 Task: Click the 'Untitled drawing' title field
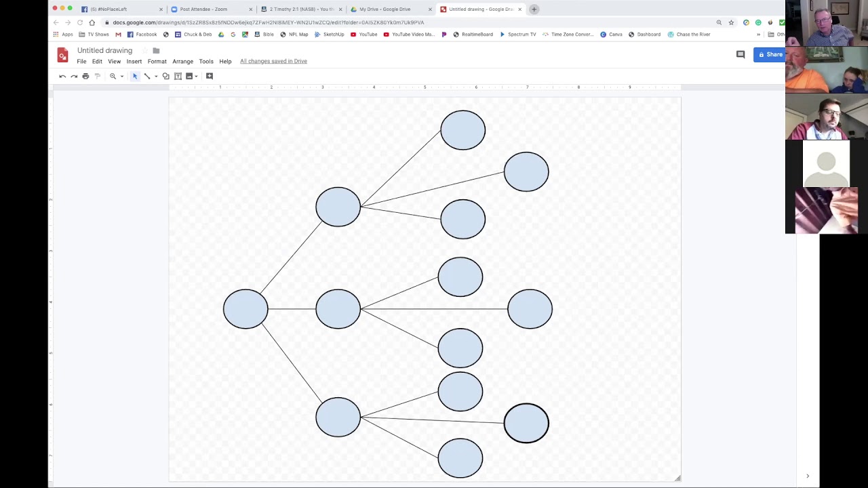click(104, 50)
